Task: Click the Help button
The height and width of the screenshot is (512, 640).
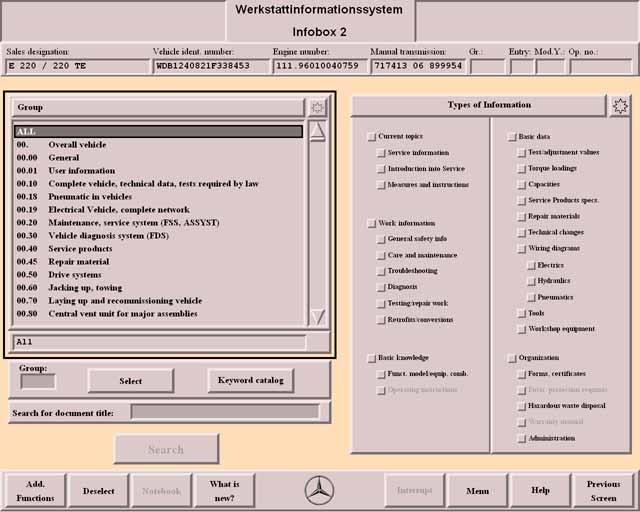Action: pyautogui.click(x=540, y=490)
